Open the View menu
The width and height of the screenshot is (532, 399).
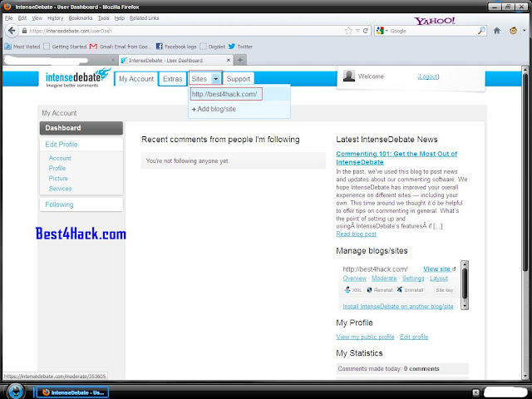(37, 18)
